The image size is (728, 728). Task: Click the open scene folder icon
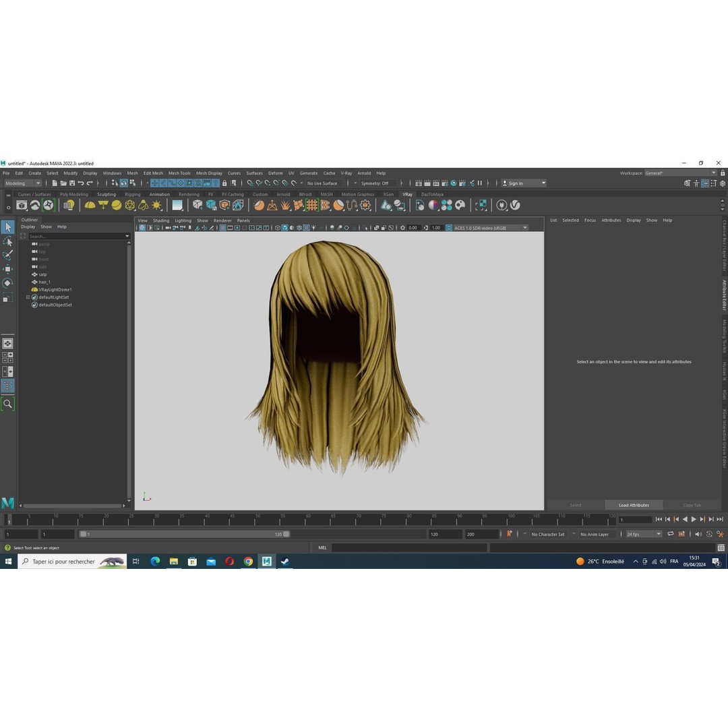pyautogui.click(x=63, y=183)
